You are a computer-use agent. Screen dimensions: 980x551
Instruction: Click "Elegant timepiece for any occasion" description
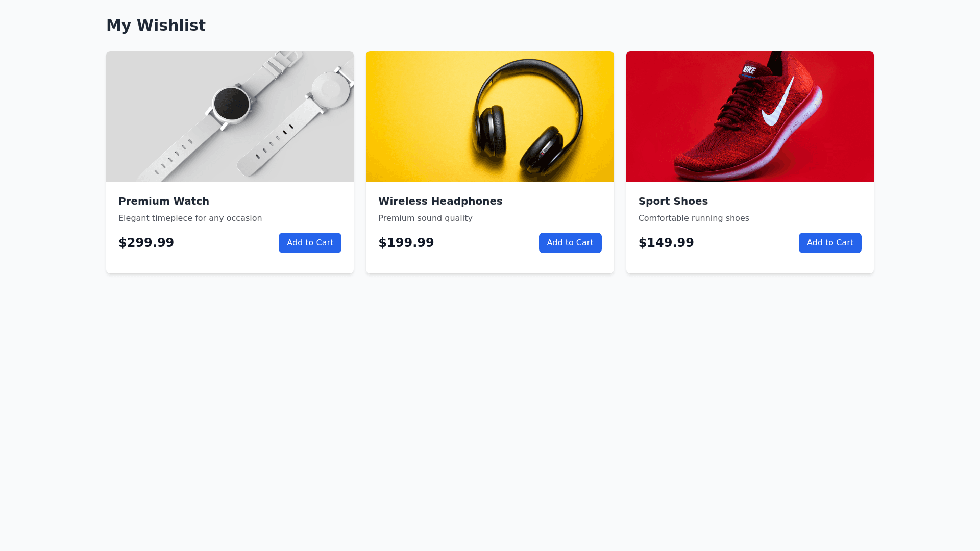click(x=190, y=218)
